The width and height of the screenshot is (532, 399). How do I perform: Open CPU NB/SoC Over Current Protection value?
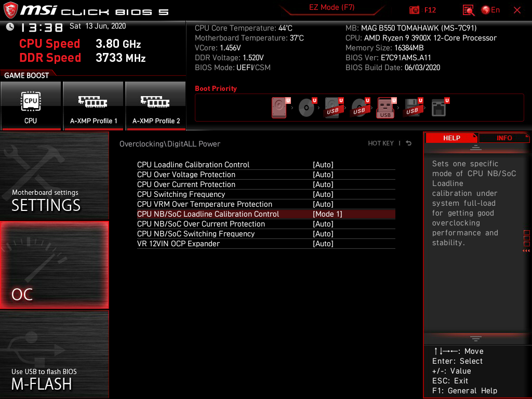click(323, 224)
